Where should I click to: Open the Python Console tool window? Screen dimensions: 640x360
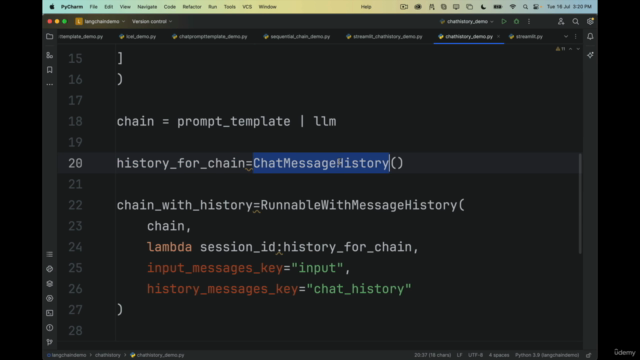49,269
